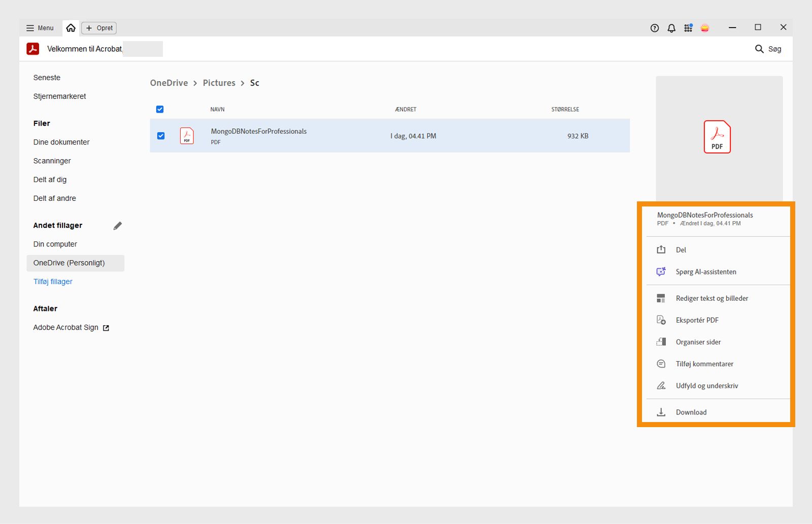
Task: Switch to the Home tab
Action: pos(71,27)
